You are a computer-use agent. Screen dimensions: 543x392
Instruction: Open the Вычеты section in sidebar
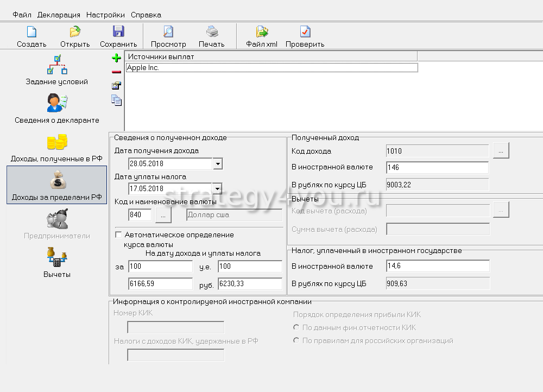[57, 262]
